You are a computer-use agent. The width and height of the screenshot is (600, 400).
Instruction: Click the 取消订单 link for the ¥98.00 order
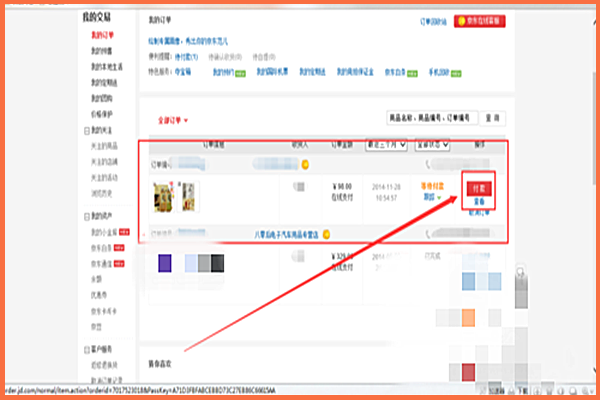click(x=479, y=213)
